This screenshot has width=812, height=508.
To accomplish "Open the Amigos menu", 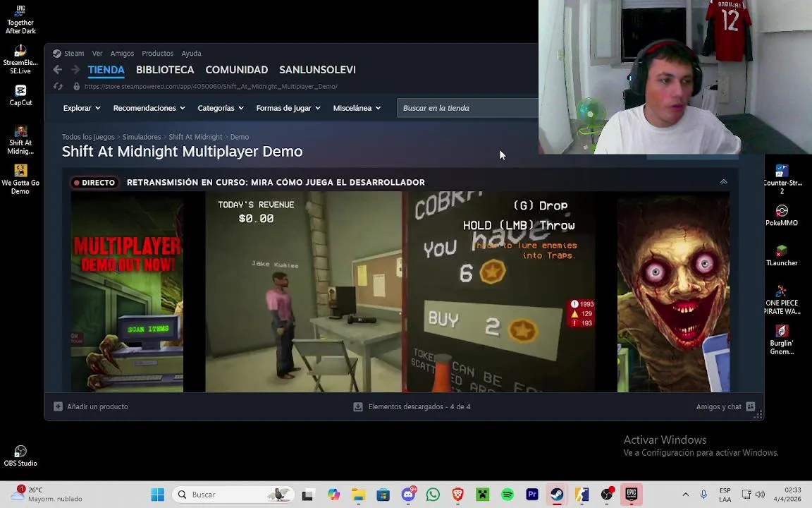I will point(122,54).
